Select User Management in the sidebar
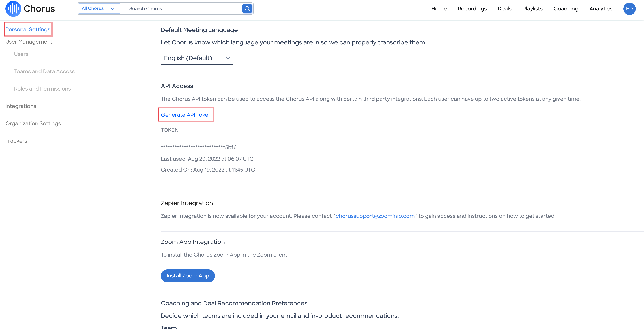Image resolution: width=644 pixels, height=329 pixels. tap(29, 42)
